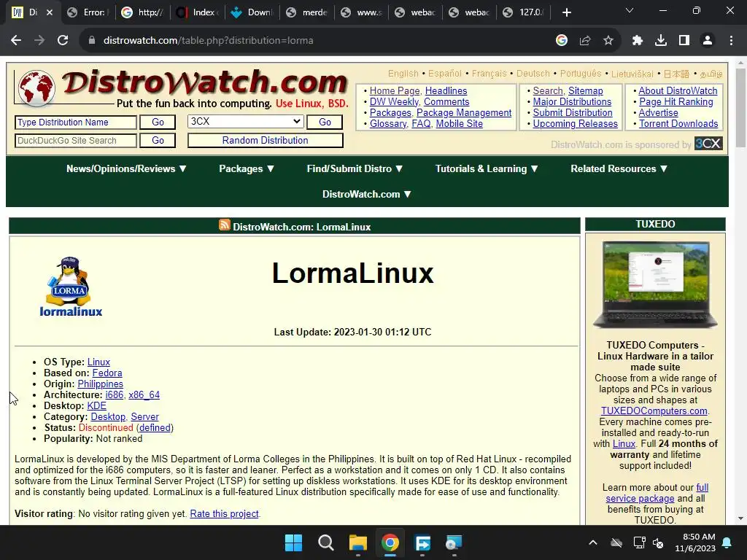Open the Page Hit Ranking link
Image resolution: width=747 pixels, height=560 pixels.
coord(676,101)
